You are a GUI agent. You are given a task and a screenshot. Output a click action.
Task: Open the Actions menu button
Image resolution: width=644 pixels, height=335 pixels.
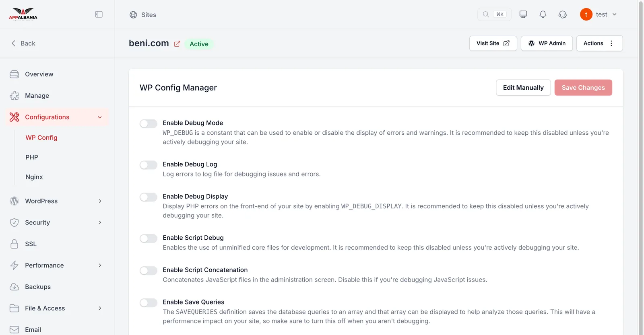pos(600,43)
